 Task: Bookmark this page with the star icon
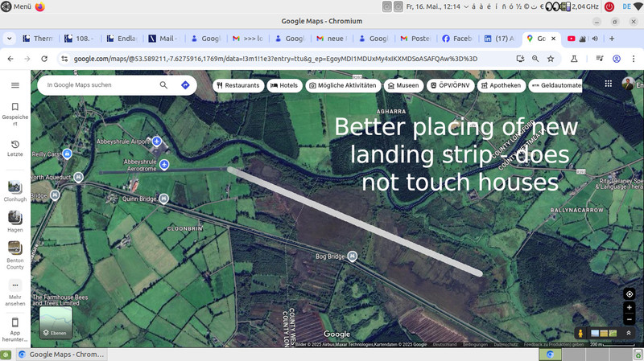550,59
